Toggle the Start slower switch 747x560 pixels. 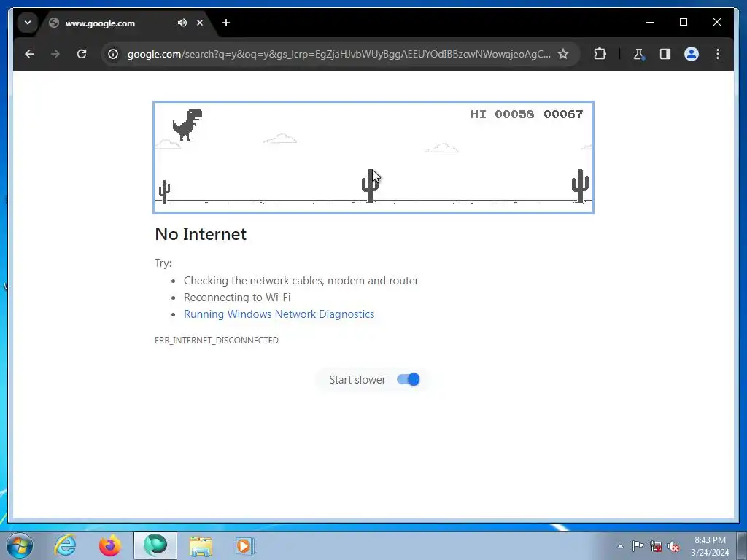409,379
